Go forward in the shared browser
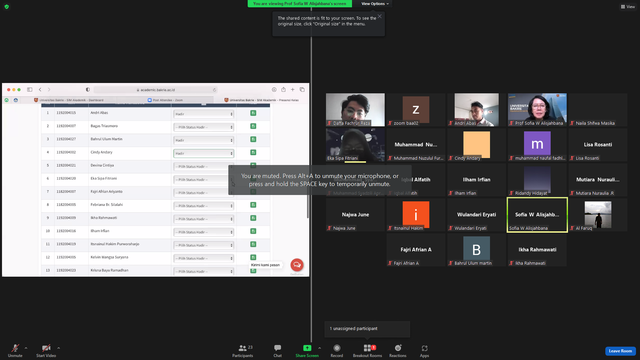Screen dimensions: 640x360 click(x=49, y=89)
